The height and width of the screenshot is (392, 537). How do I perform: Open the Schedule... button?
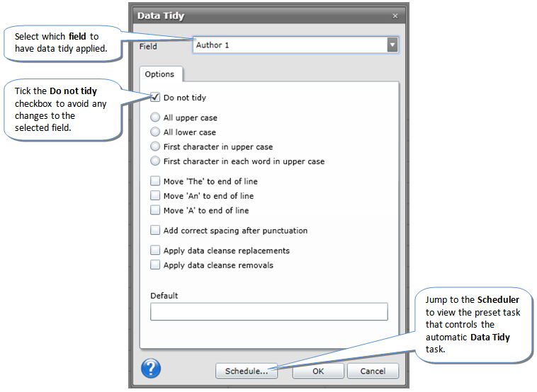pyautogui.click(x=247, y=371)
